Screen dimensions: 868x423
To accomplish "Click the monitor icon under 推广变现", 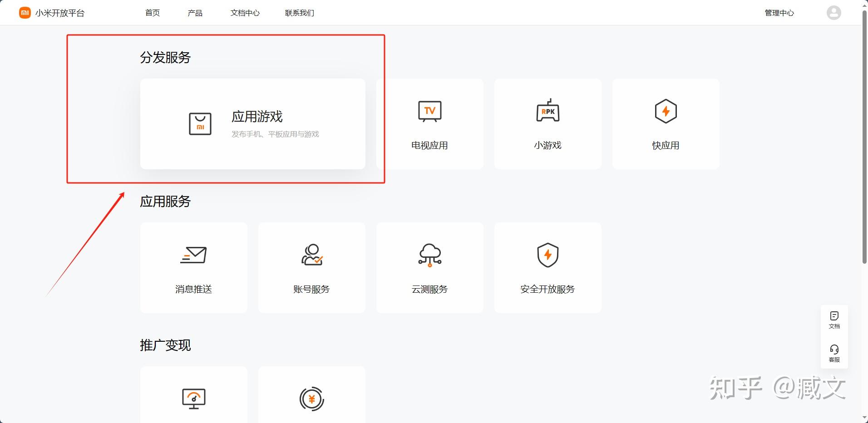I will 193,399.
